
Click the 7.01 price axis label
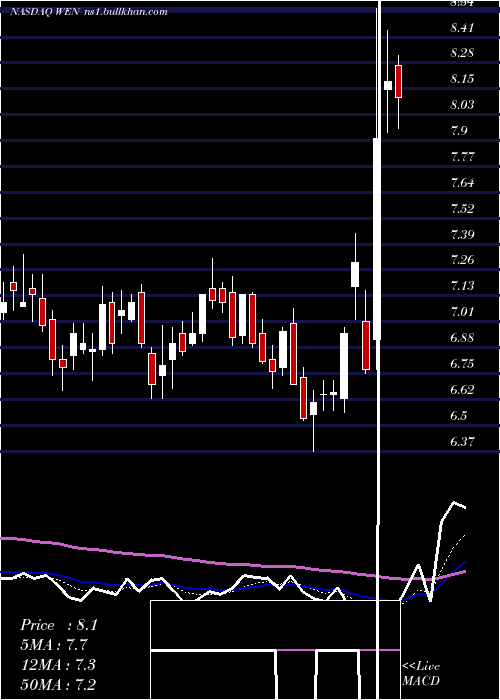[462, 312]
